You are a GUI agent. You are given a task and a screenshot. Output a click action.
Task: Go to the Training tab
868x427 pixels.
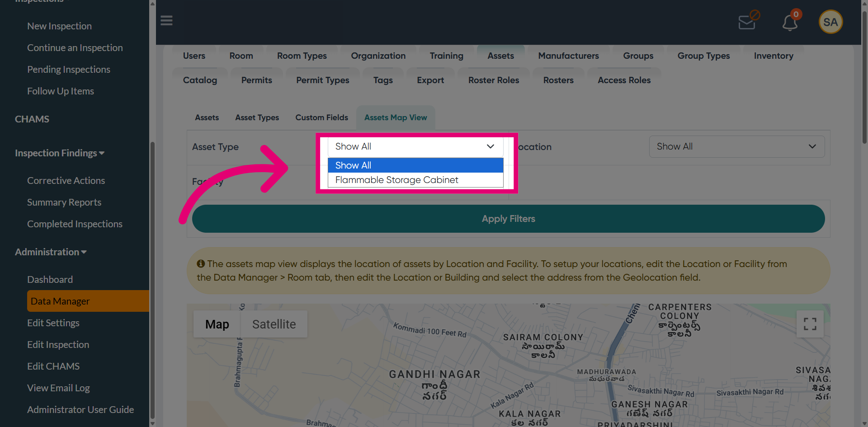point(446,56)
